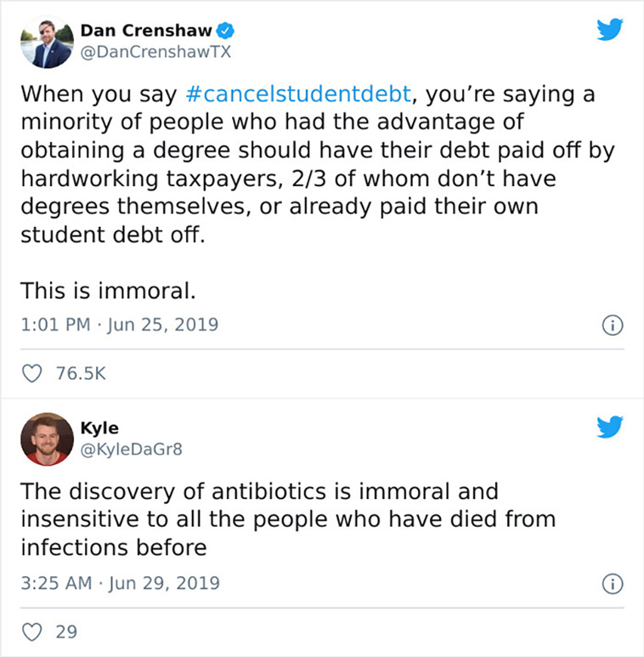Like Kyle's tweet with the heart icon
This screenshot has height=657, width=644.
(31, 632)
